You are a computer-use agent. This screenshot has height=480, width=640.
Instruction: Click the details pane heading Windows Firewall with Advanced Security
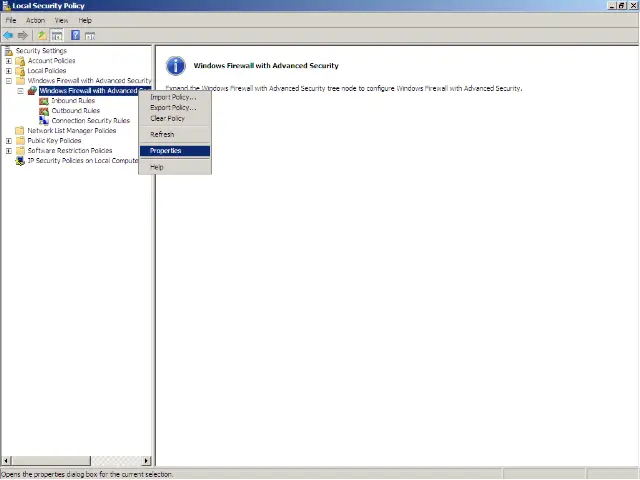point(266,66)
